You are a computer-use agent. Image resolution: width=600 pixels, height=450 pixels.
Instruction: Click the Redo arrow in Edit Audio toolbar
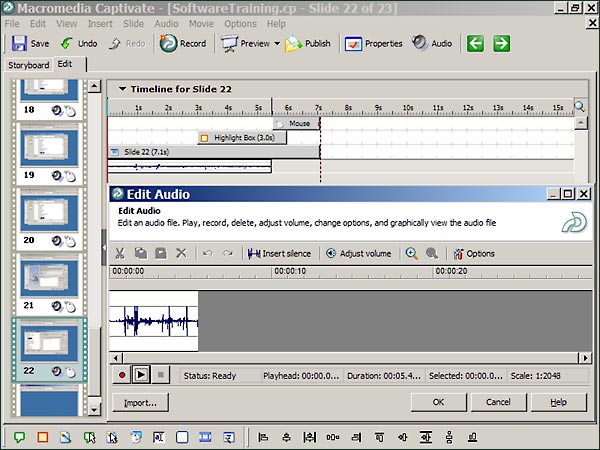tap(228, 253)
